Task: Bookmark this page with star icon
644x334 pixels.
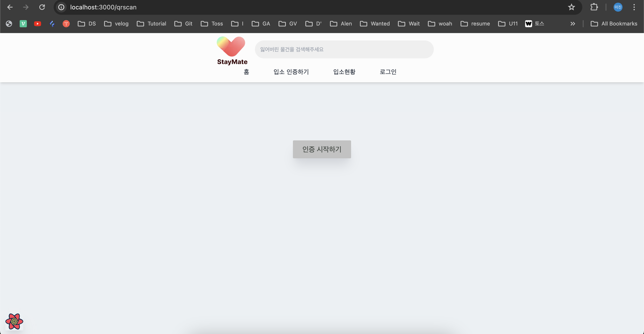Action: tap(571, 7)
